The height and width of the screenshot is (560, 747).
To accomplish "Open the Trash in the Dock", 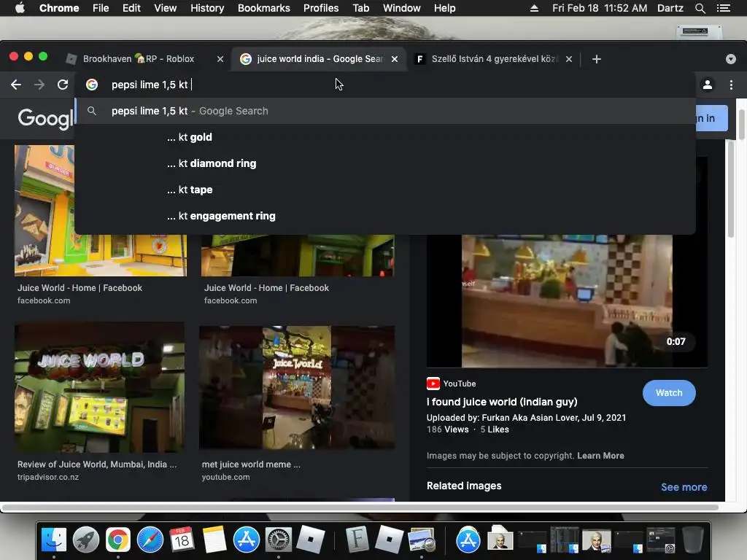I will coord(693,540).
